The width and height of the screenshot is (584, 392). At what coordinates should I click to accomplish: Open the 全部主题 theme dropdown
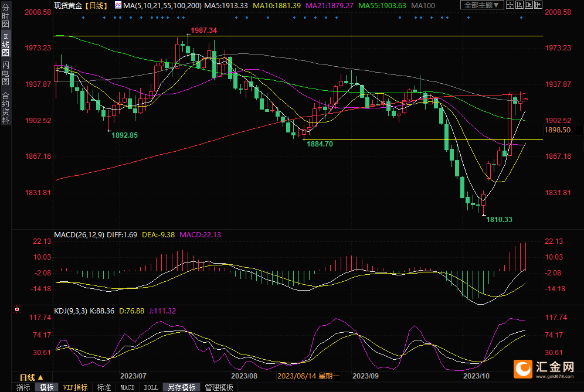tap(481, 5)
